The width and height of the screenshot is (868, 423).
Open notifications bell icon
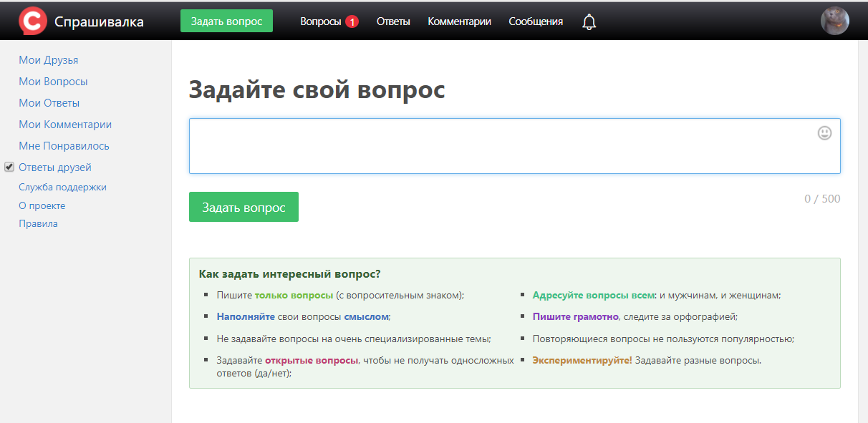589,22
